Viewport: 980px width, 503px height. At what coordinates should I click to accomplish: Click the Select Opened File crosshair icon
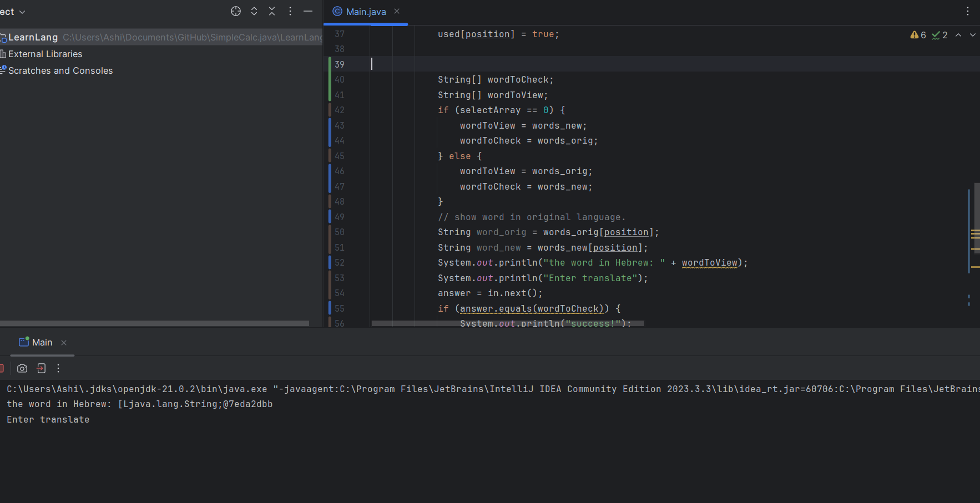coord(236,11)
